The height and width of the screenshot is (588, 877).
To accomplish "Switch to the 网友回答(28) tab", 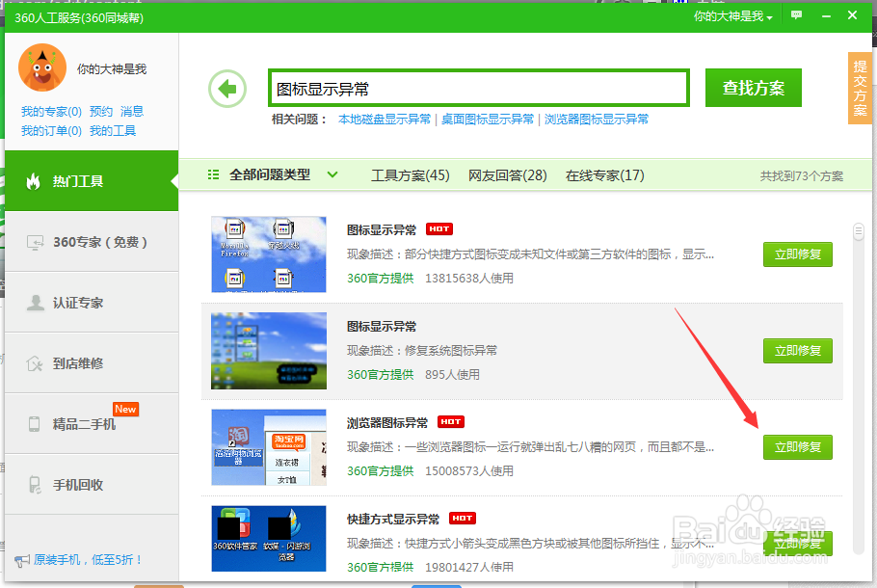I will (507, 175).
